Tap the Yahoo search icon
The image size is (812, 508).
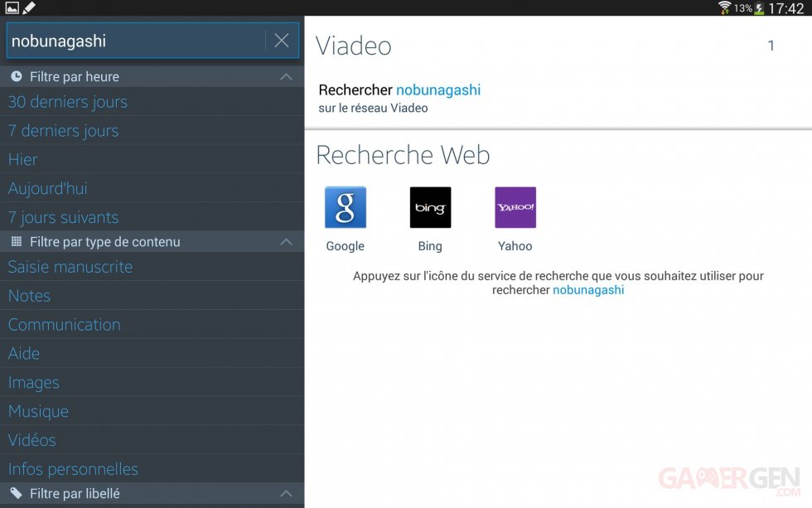point(515,207)
